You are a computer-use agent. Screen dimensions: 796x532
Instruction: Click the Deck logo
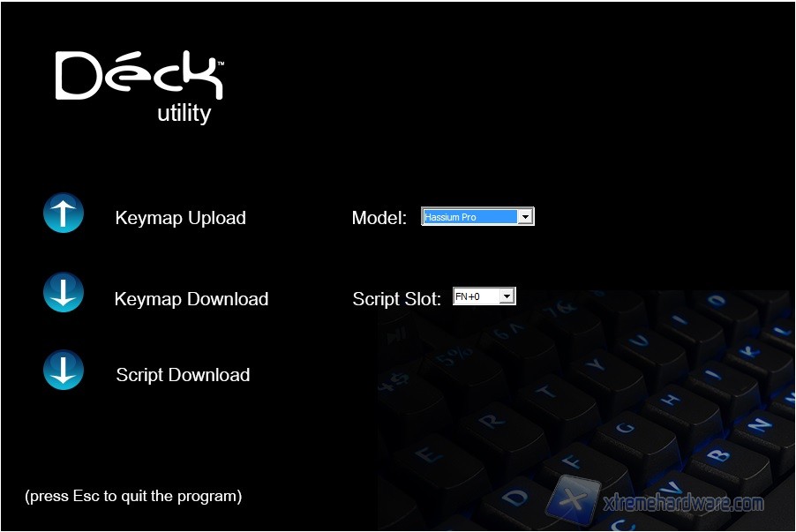pyautogui.click(x=139, y=75)
